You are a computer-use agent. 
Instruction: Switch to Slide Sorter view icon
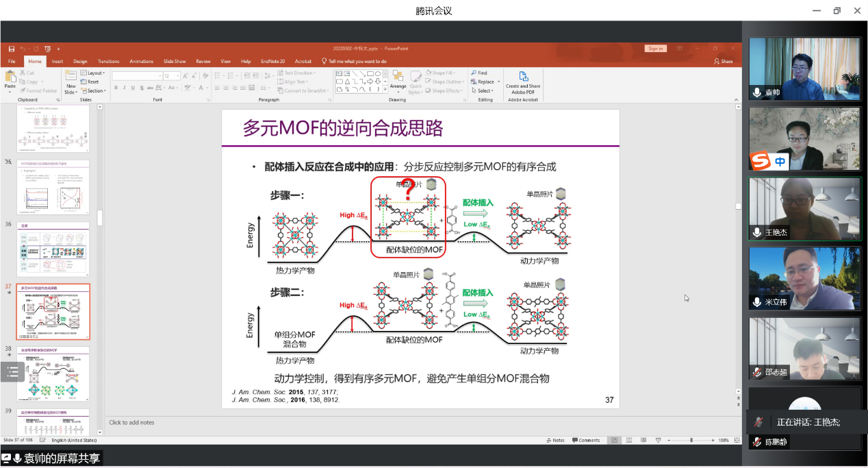tap(629, 440)
